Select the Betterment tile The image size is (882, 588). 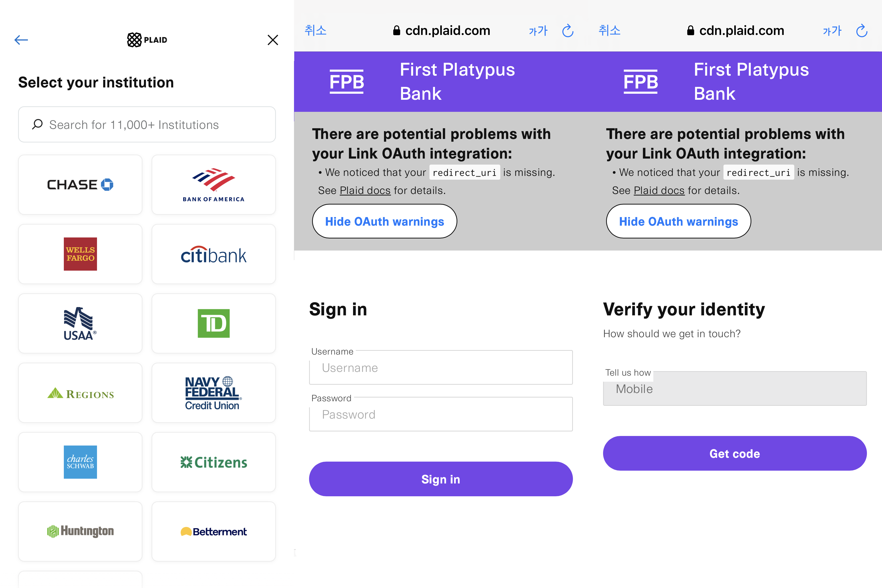213,531
